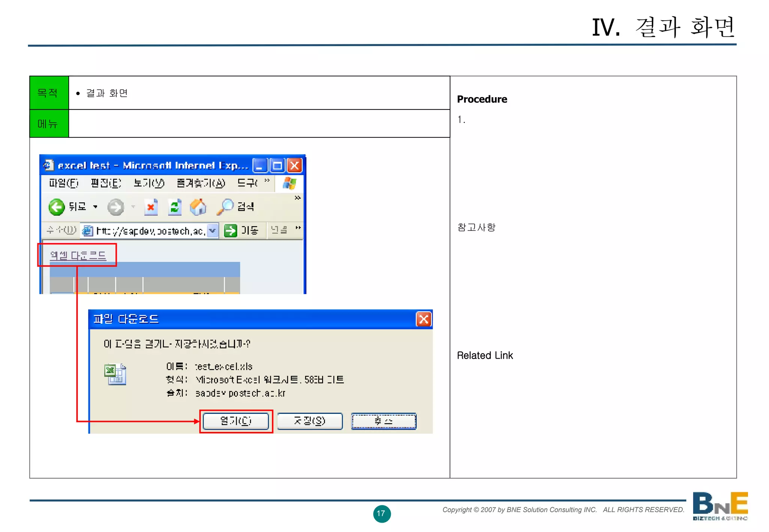Click the 참고사항 label

(x=476, y=227)
